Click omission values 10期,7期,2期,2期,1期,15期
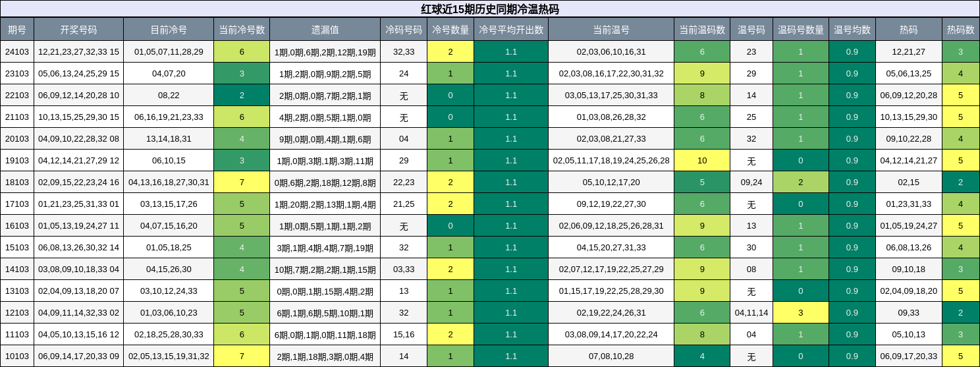Image resolution: width=980 pixels, height=367 pixels. 325,269
